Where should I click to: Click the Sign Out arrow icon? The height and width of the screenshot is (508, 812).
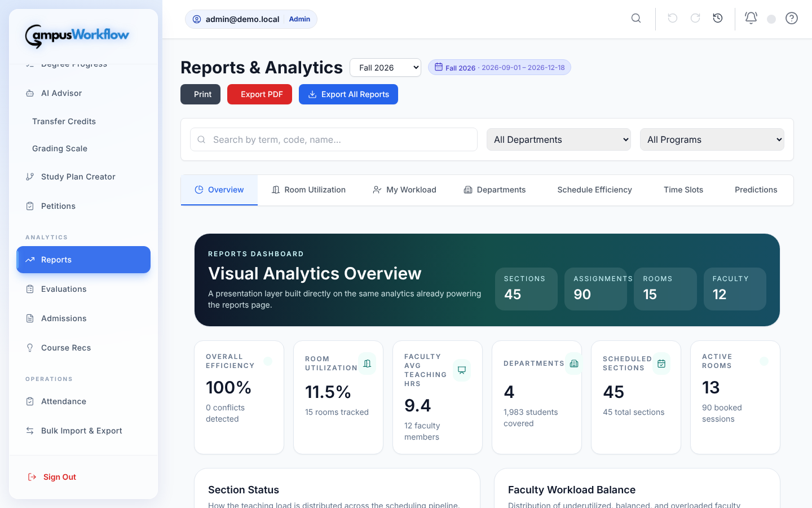click(32, 477)
